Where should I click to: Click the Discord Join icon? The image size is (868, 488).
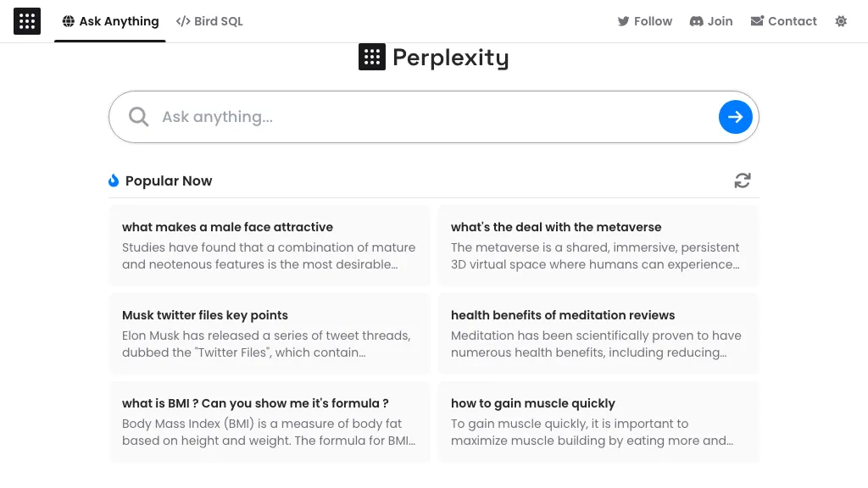[x=697, y=21]
